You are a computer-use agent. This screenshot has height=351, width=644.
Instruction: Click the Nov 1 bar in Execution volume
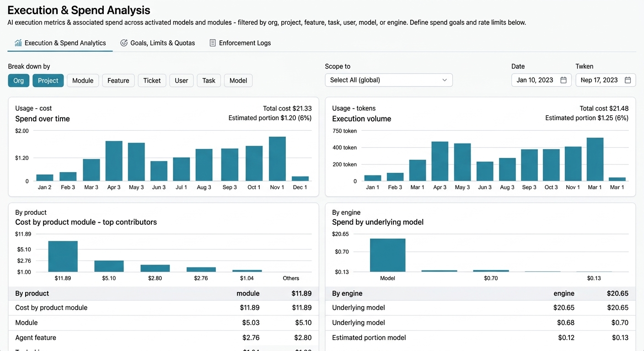573,164
